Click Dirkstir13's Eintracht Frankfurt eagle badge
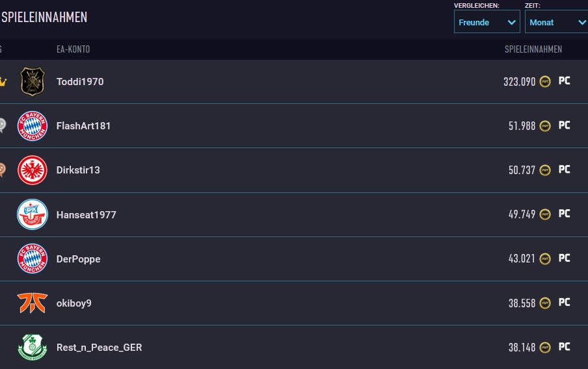Viewport: 588px width, 369px height. click(x=33, y=170)
